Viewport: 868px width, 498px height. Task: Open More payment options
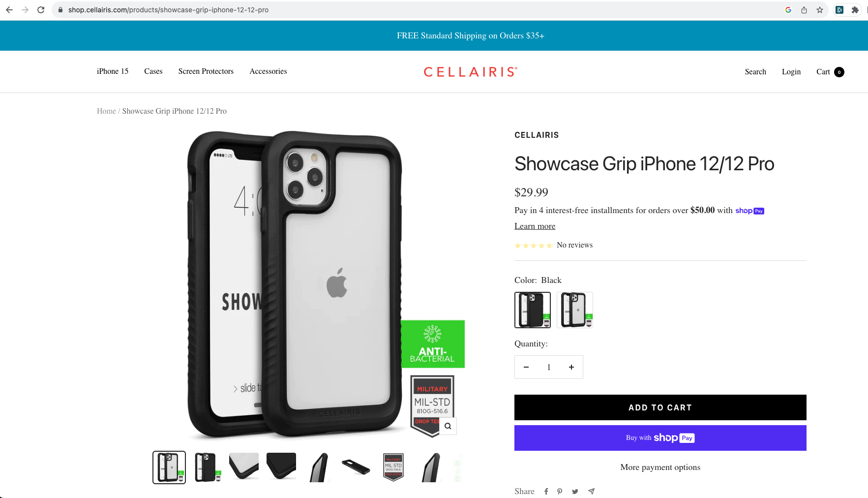[x=660, y=467]
